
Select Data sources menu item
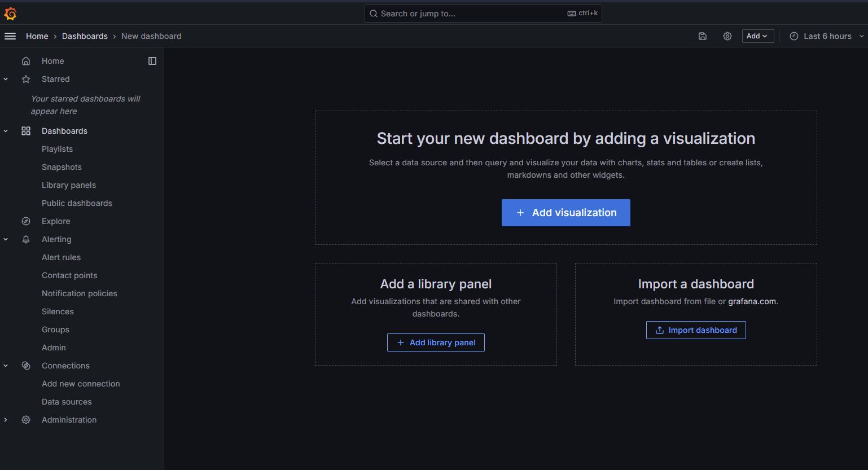pyautogui.click(x=67, y=402)
